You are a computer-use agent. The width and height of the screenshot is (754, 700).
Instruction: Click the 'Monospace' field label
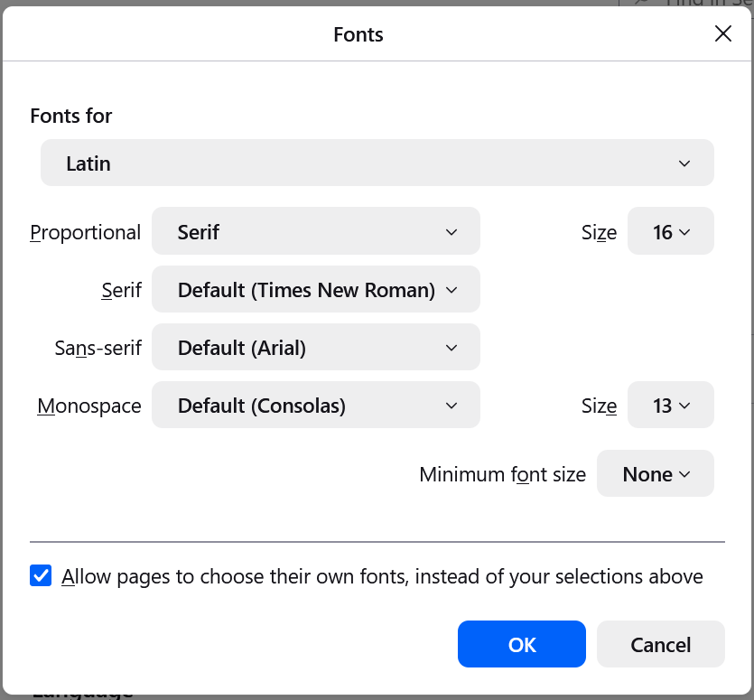coord(88,406)
